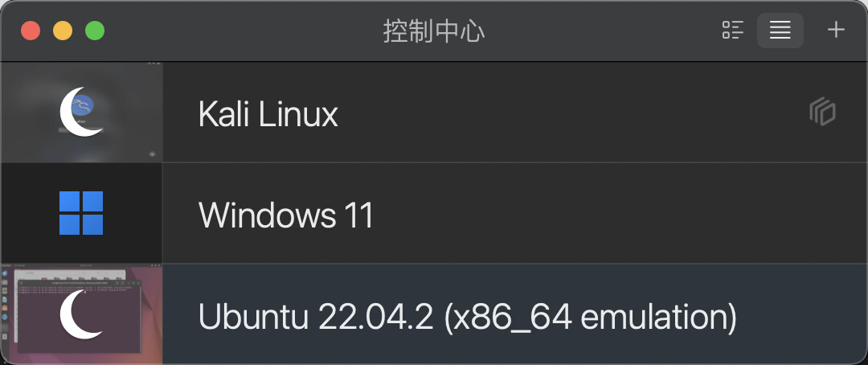This screenshot has width=868, height=365.
Task: Click empty space in the Windows 11 row
Action: 609,213
